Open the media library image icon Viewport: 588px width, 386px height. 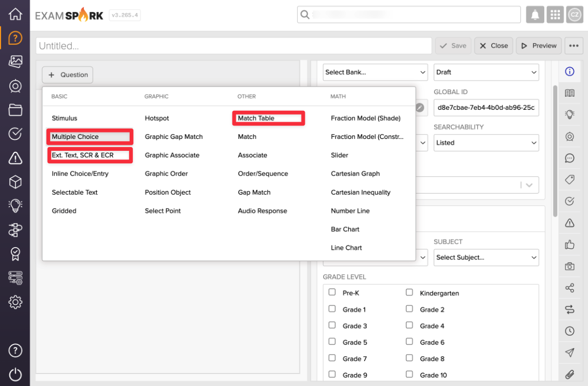click(15, 62)
